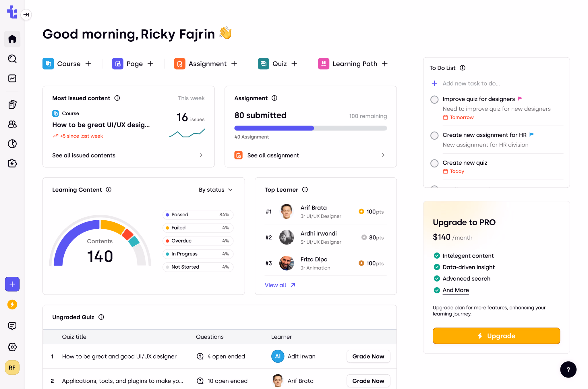
Task: Click the Add new task input field
Action: tap(471, 83)
